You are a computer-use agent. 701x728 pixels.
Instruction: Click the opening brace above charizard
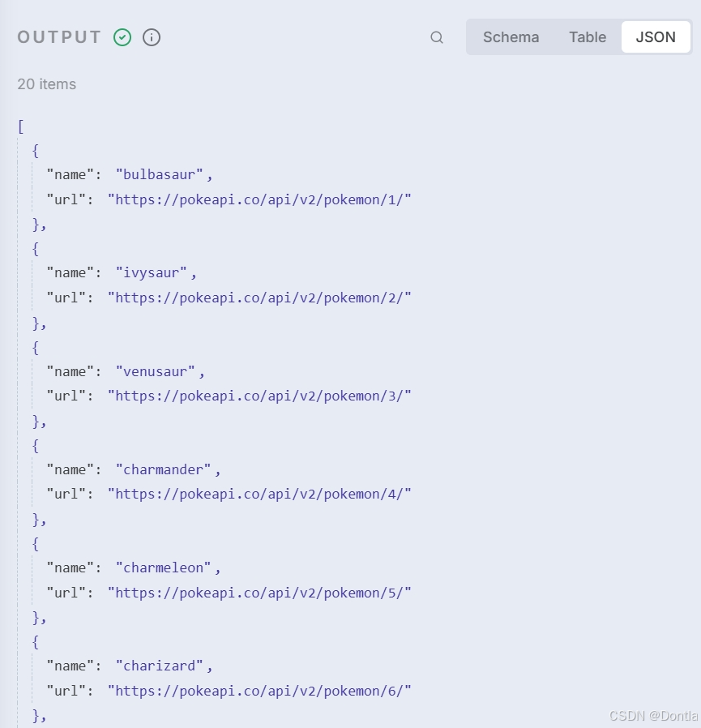coord(36,642)
